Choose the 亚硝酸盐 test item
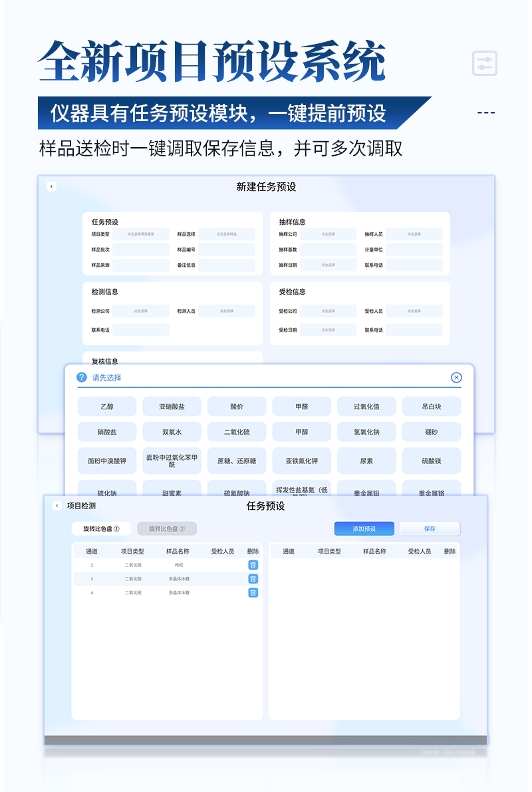The width and height of the screenshot is (532, 792). (172, 407)
